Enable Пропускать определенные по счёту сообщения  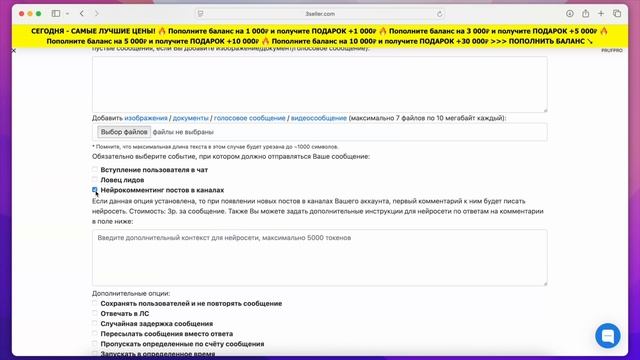pyautogui.click(x=95, y=344)
